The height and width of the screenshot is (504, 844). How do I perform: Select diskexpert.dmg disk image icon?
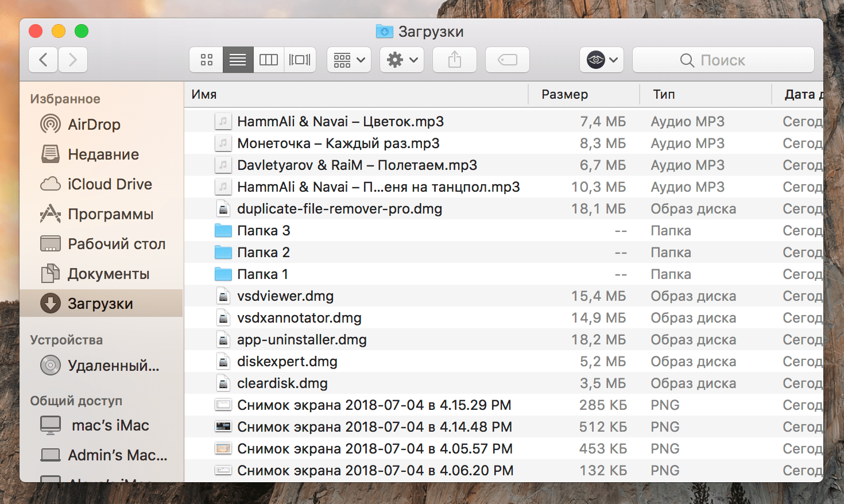(223, 361)
